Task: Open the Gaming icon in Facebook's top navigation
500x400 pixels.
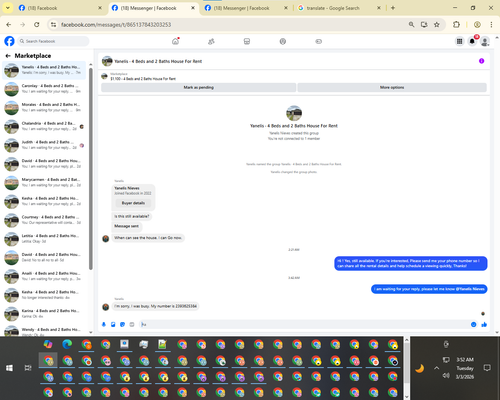Action: pyautogui.click(x=319, y=41)
